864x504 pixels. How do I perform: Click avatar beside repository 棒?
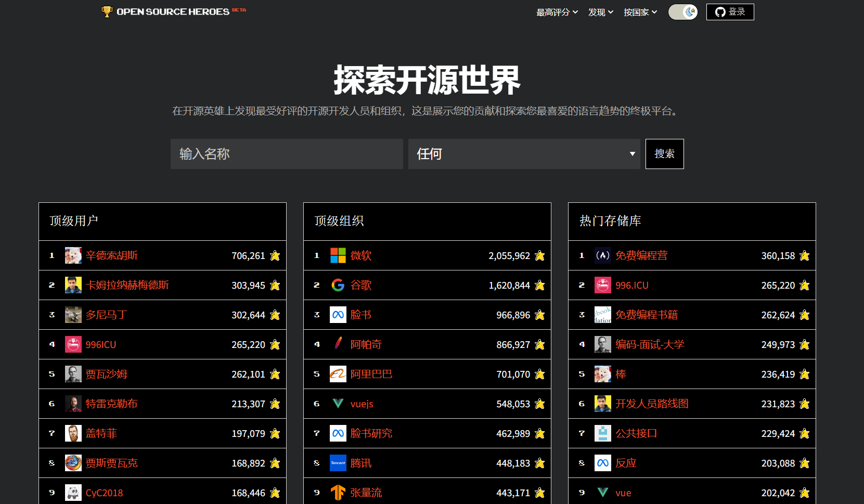(x=603, y=374)
